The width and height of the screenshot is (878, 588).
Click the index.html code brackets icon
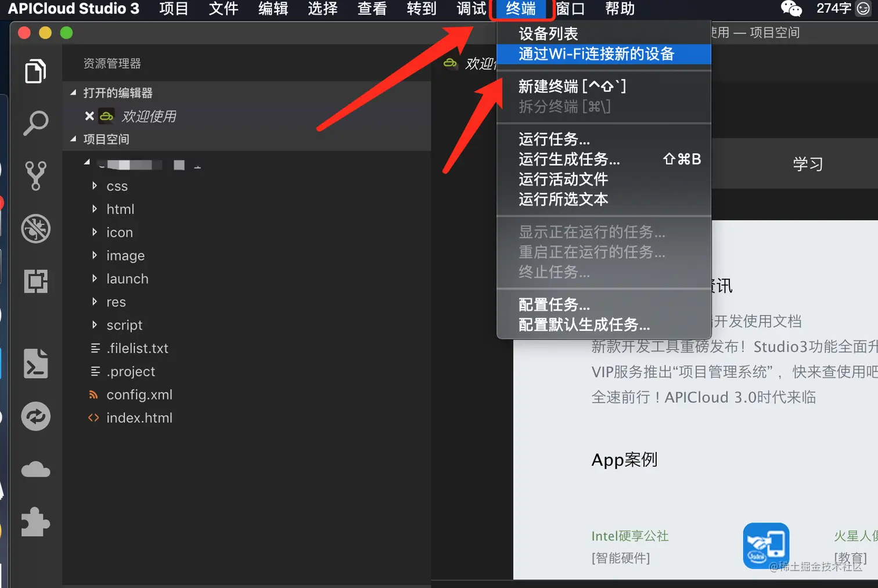coord(93,418)
